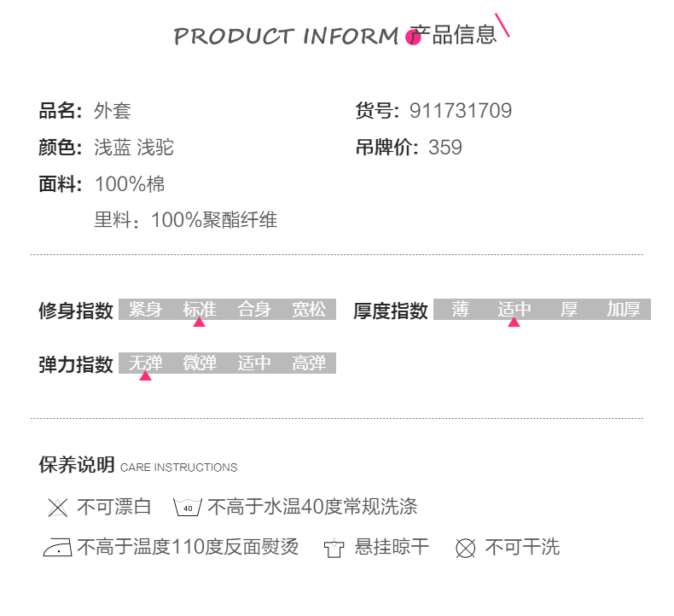Click the color value 浅蓝 浅驼
674x616 pixels.
coord(134,148)
